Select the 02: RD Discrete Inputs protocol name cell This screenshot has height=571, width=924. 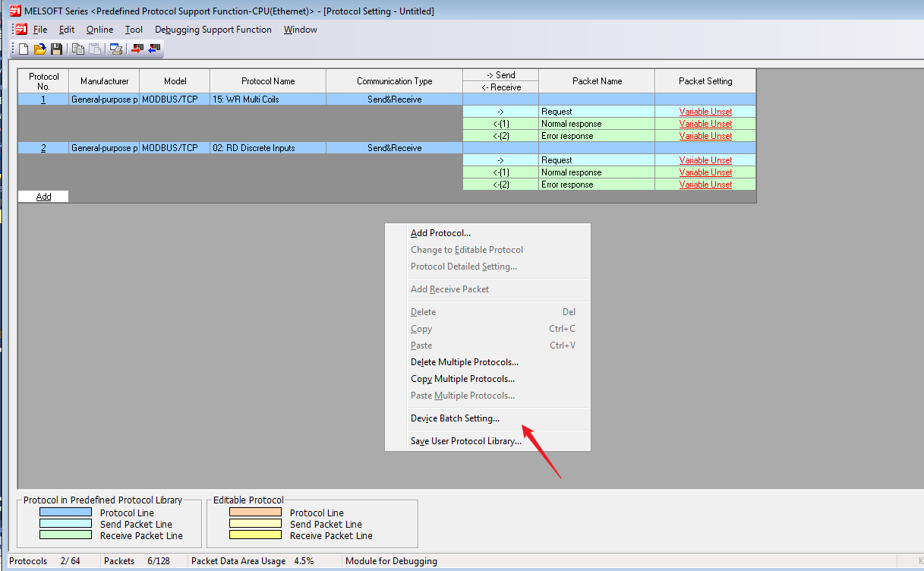click(x=268, y=148)
